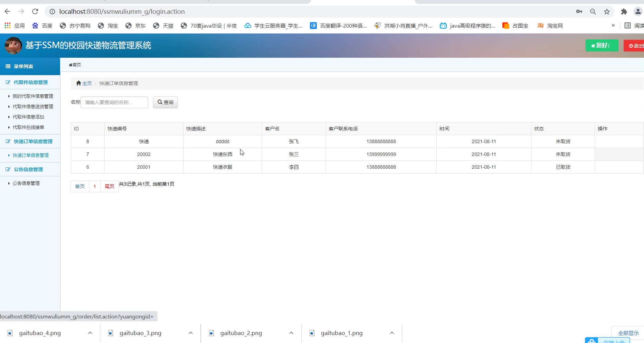Expand the bookmarks overflow chevron
Screen dimensions: 644x343
[613, 26]
